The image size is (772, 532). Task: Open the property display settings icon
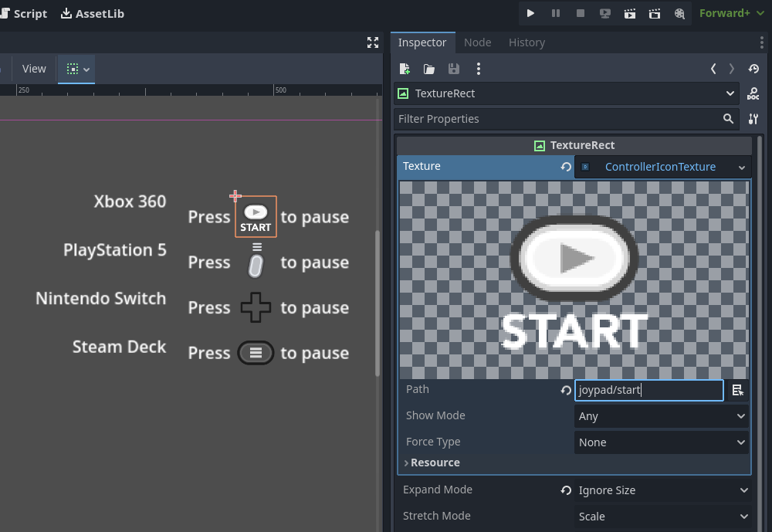[x=753, y=119]
